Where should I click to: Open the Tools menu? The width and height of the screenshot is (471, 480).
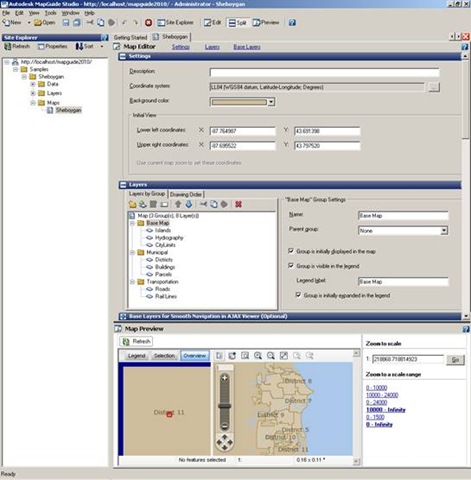click(x=50, y=13)
